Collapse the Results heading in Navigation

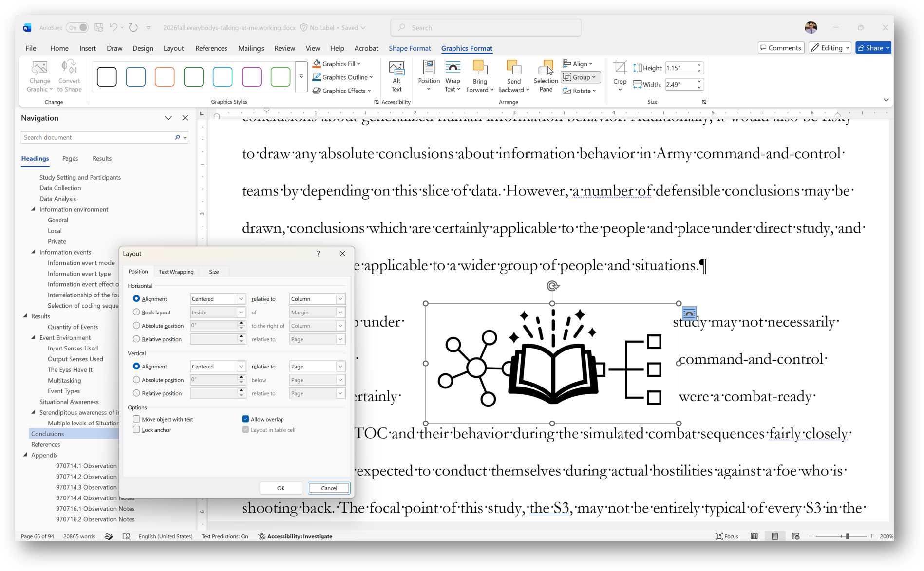tap(25, 316)
